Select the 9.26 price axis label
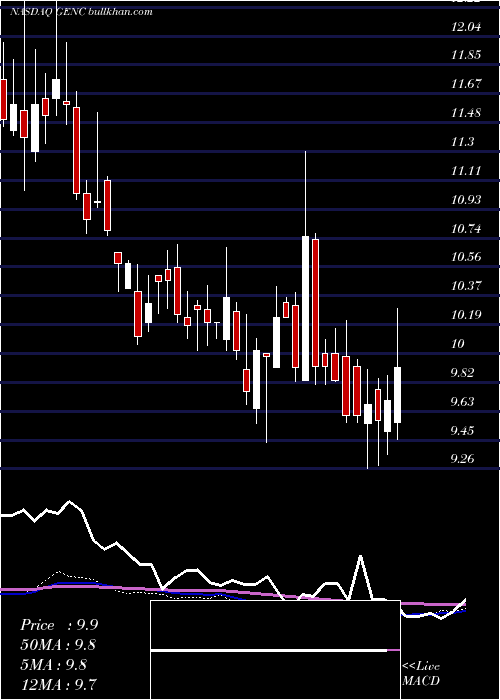Image resolution: width=500 pixels, height=700 pixels. click(x=464, y=459)
